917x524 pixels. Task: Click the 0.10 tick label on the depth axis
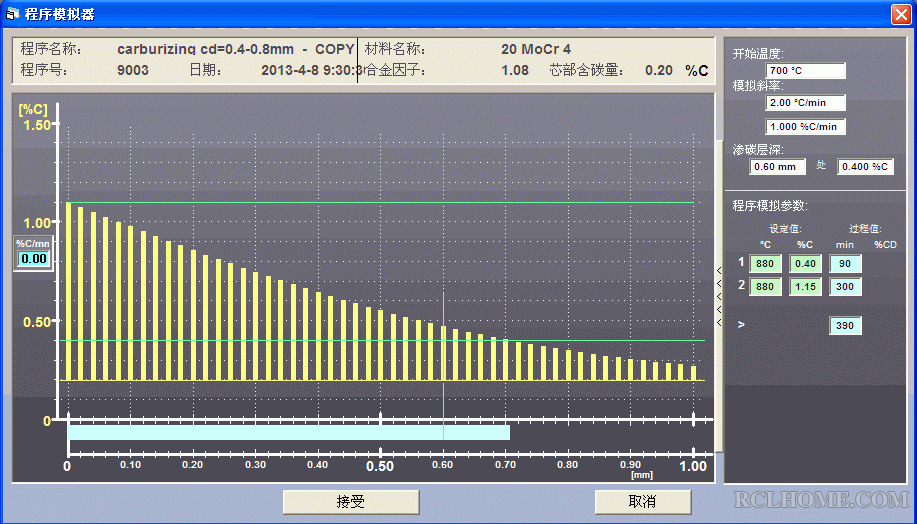coord(130,465)
